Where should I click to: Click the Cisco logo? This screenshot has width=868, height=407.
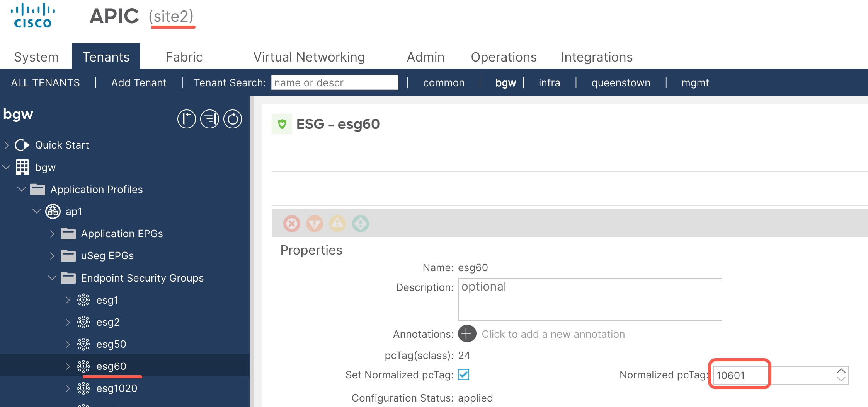[32, 16]
